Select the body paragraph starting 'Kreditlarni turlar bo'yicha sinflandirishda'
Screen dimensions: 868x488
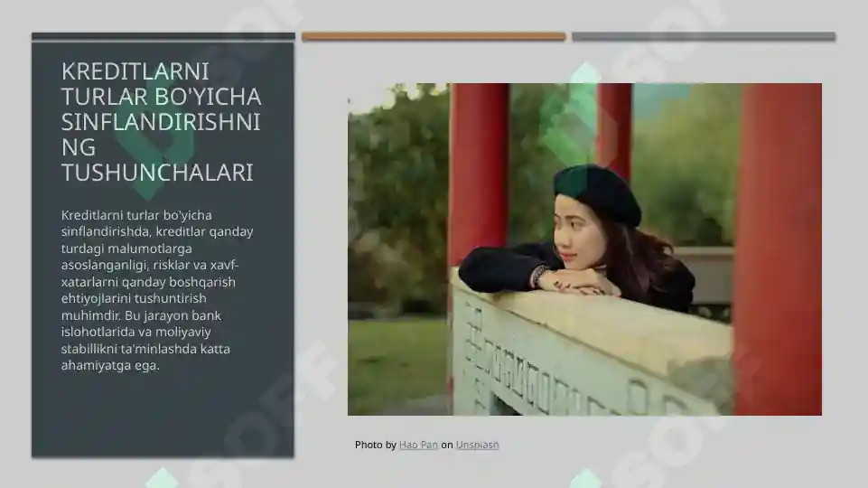click(x=157, y=290)
